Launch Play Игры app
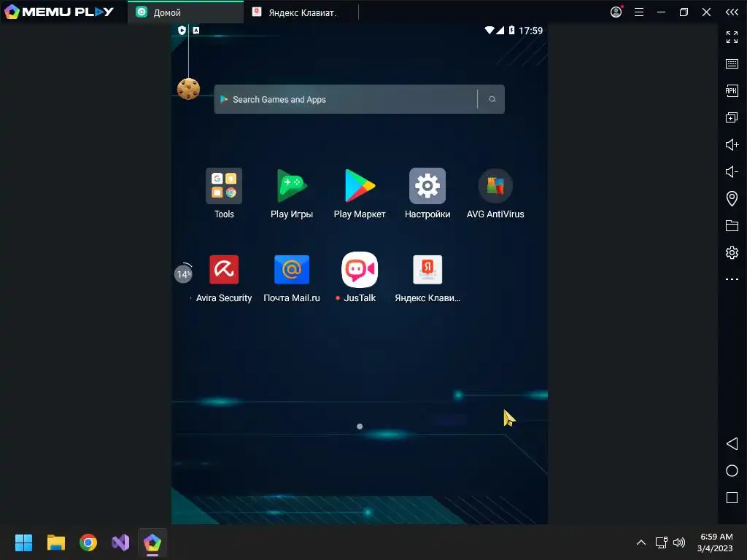The height and width of the screenshot is (560, 747). pyautogui.click(x=292, y=186)
